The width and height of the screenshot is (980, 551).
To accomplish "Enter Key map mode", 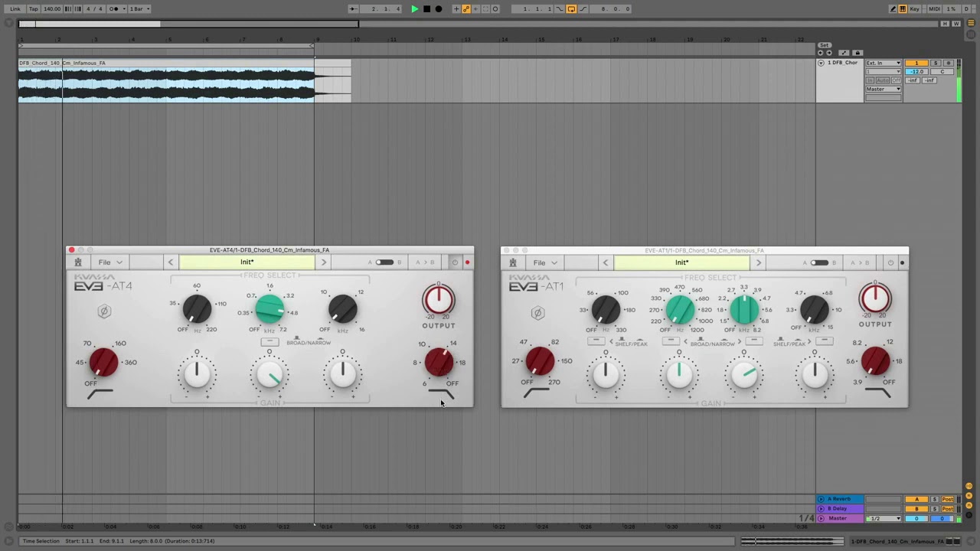I will (x=915, y=9).
